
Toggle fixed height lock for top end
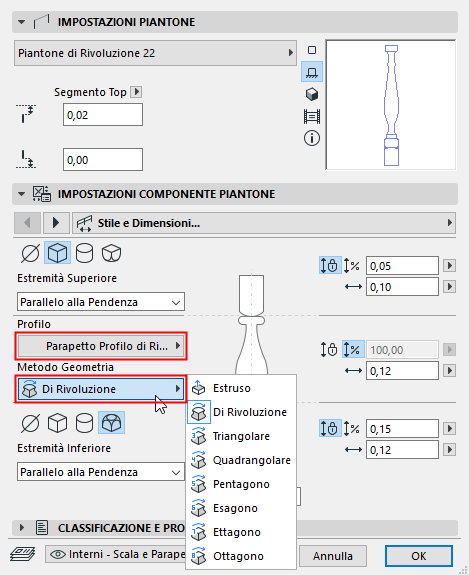click(x=329, y=265)
